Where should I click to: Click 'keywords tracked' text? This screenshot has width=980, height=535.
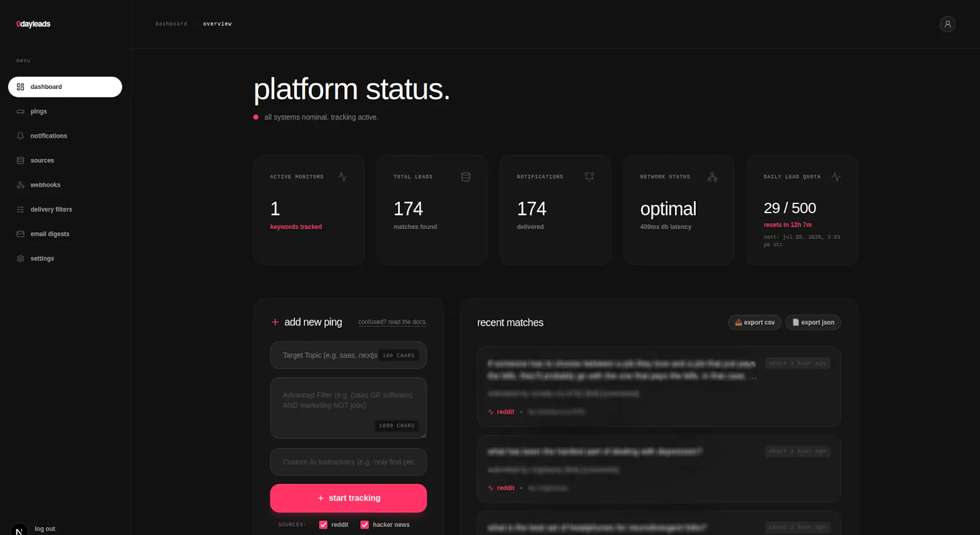point(296,227)
